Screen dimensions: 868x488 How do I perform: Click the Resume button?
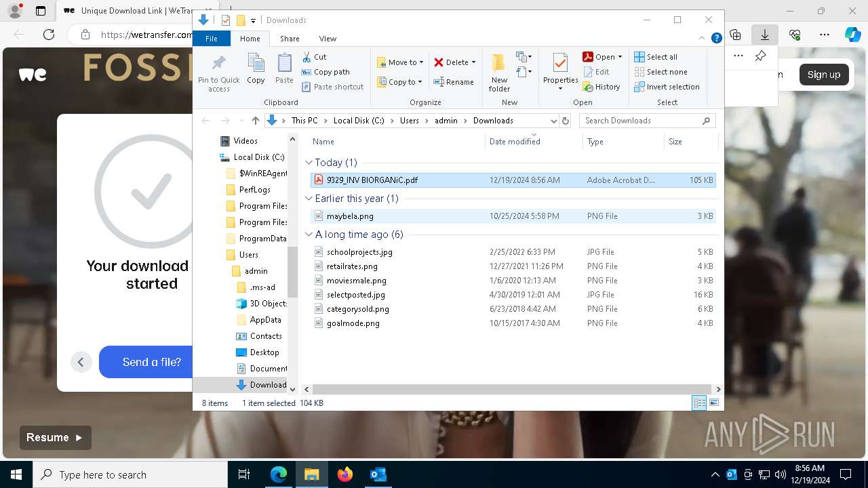pos(55,437)
